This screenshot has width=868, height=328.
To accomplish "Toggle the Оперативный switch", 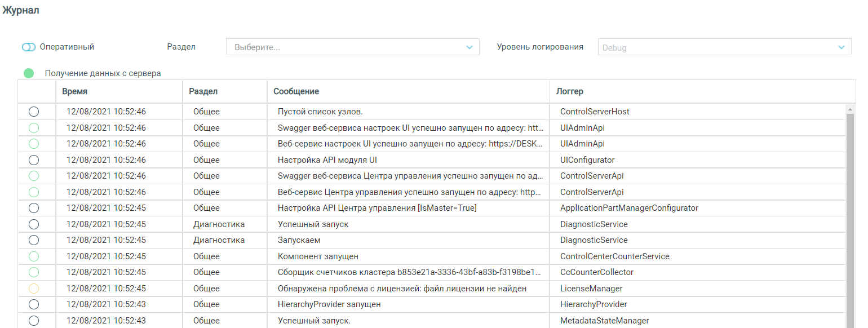I will click(x=29, y=47).
